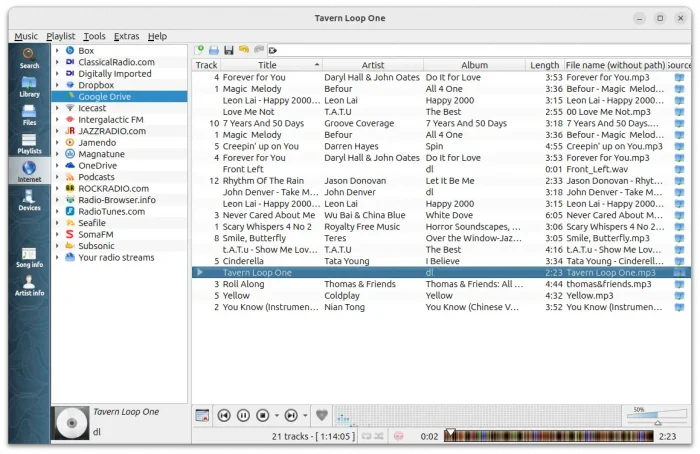
Task: Open the Playlist menu
Action: (61, 36)
